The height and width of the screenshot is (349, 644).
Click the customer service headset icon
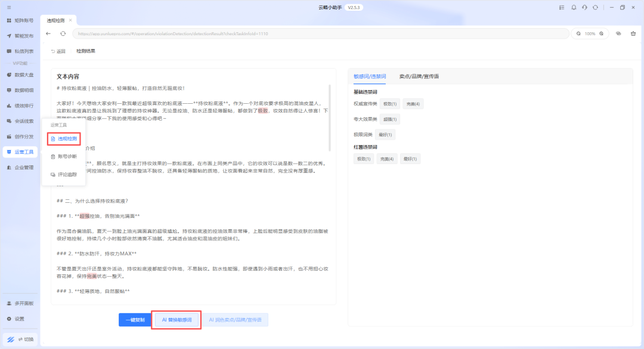585,8
